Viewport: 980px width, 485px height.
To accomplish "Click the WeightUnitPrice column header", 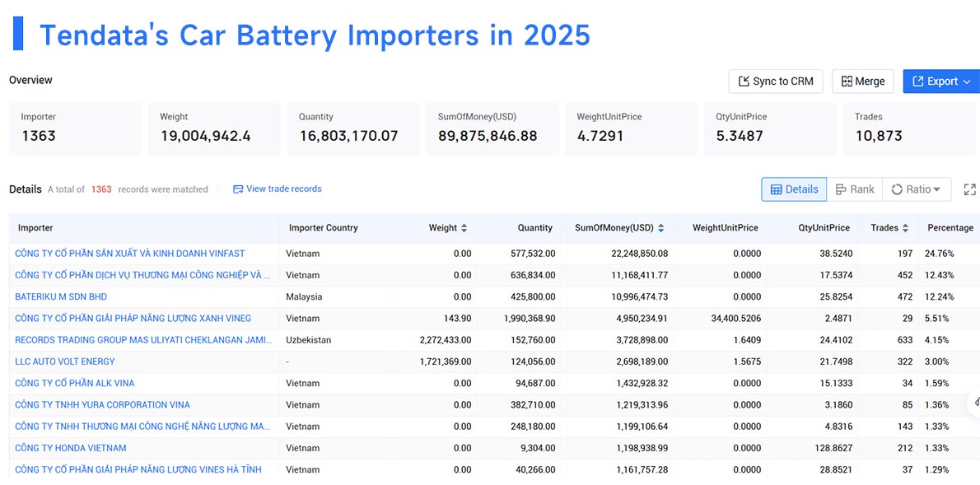I will tap(725, 228).
